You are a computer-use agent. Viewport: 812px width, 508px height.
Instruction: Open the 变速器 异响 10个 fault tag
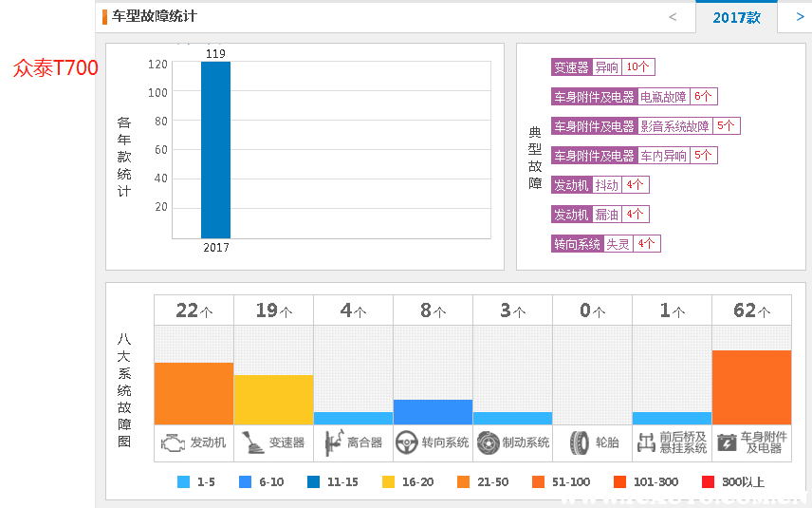[x=603, y=66]
